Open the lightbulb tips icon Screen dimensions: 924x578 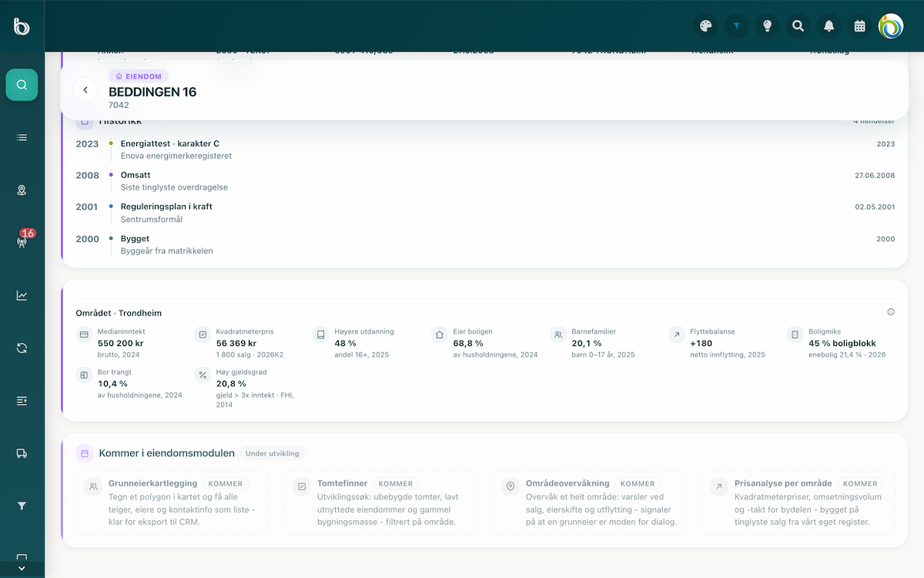pos(767,25)
